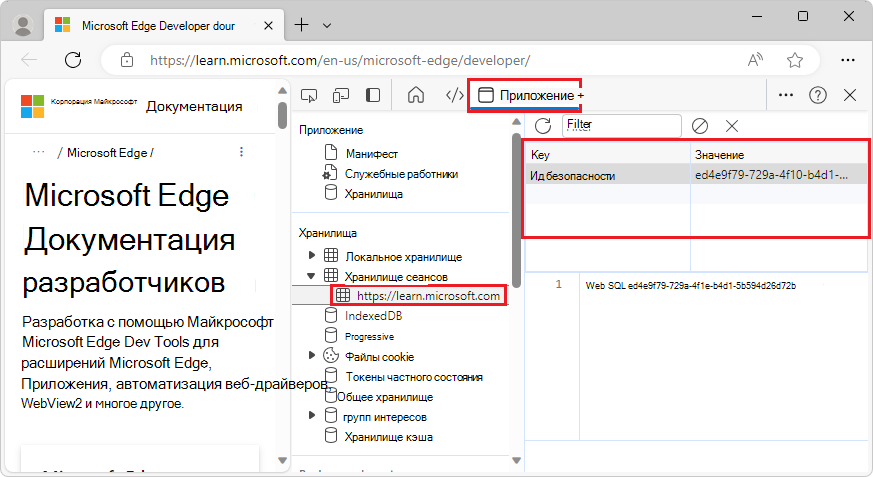Reload the current page
Screen dimensions: 873x477
[x=73, y=60]
